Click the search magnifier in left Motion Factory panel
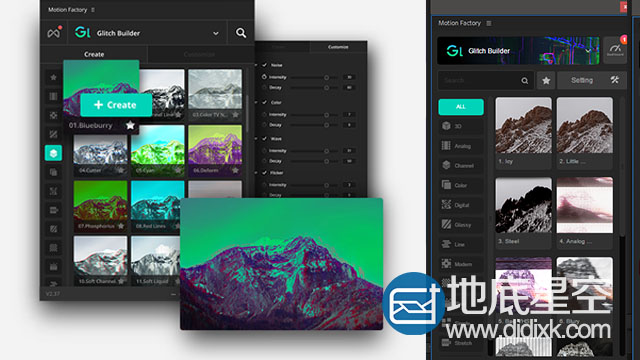Screen dimensions: 640x360 pyautogui.click(x=241, y=33)
